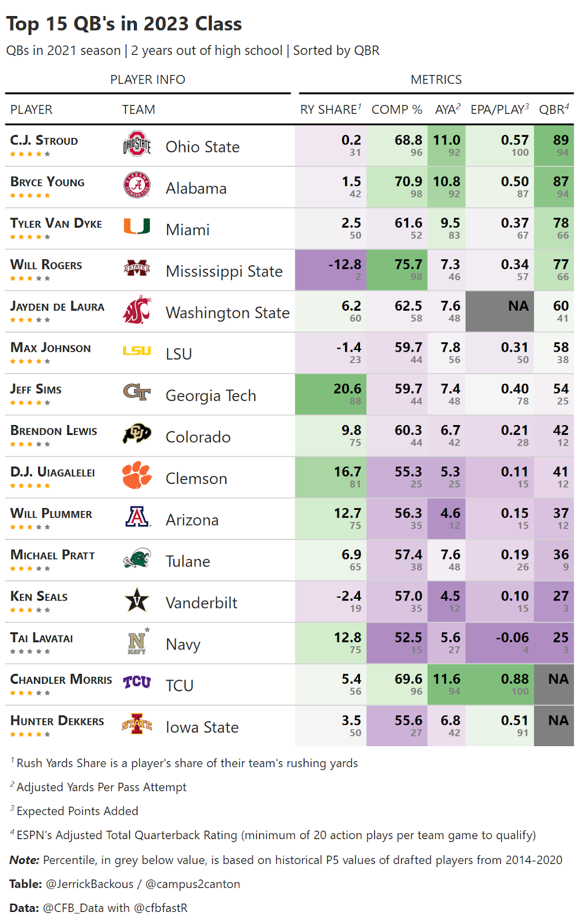The height and width of the screenshot is (924, 579).
Task: Click Jeff Sims' green rush share cell
Action: (x=332, y=394)
